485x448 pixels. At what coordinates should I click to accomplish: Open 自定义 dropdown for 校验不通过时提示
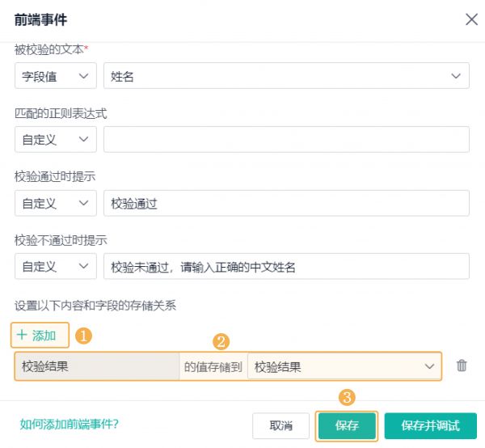tap(55, 267)
